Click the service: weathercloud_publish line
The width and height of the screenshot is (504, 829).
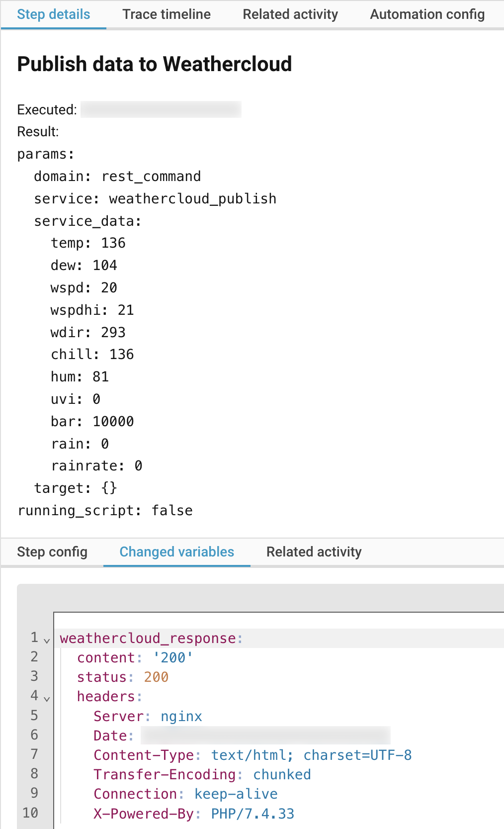click(x=155, y=199)
